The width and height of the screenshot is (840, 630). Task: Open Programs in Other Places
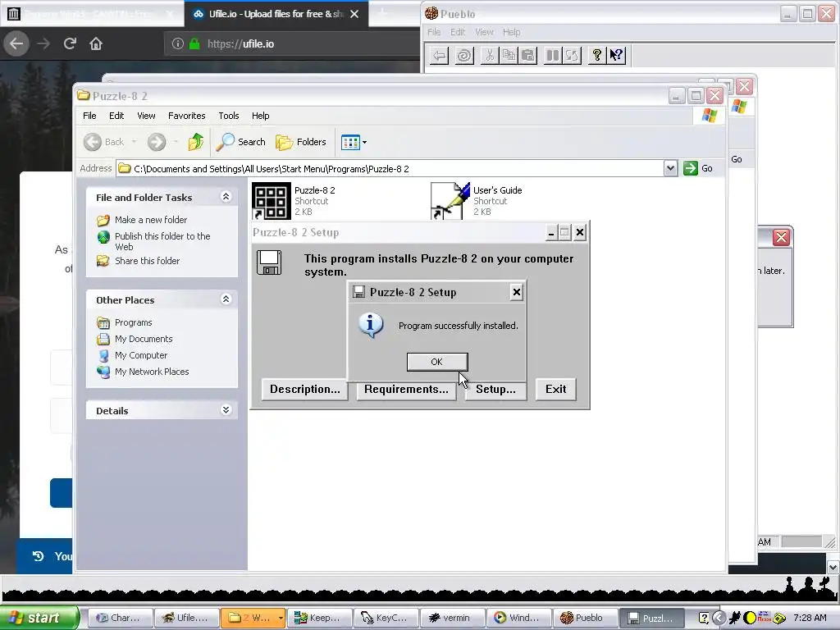point(134,322)
